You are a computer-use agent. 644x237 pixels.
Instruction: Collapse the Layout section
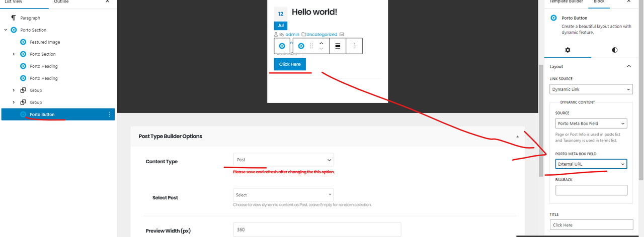[628, 66]
